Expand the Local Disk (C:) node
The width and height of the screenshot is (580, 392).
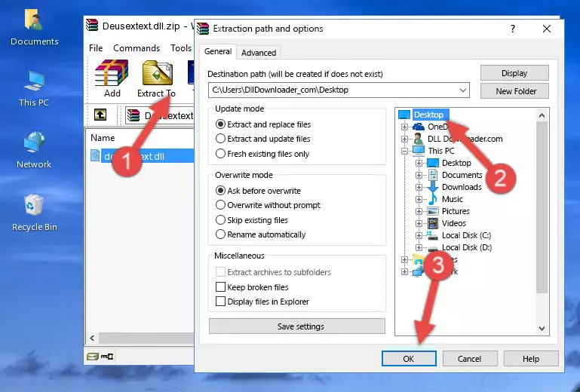419,235
